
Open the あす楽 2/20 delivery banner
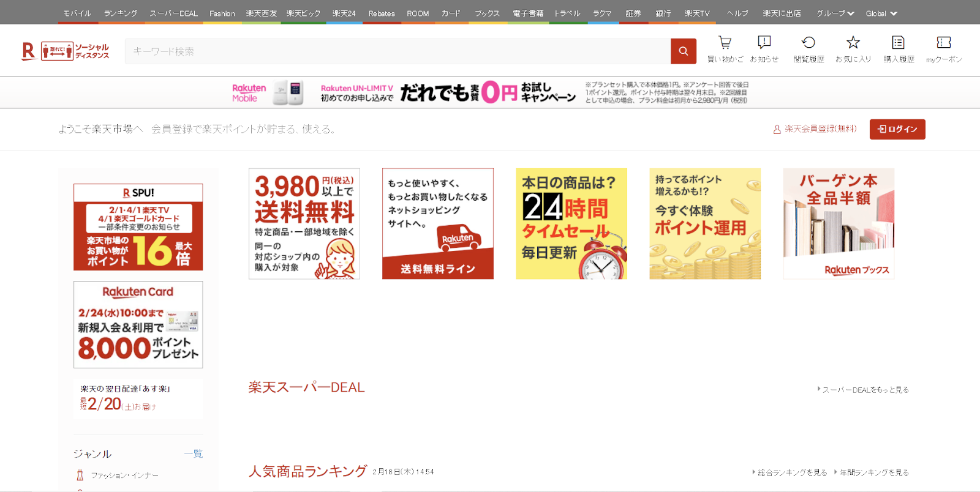click(x=138, y=399)
